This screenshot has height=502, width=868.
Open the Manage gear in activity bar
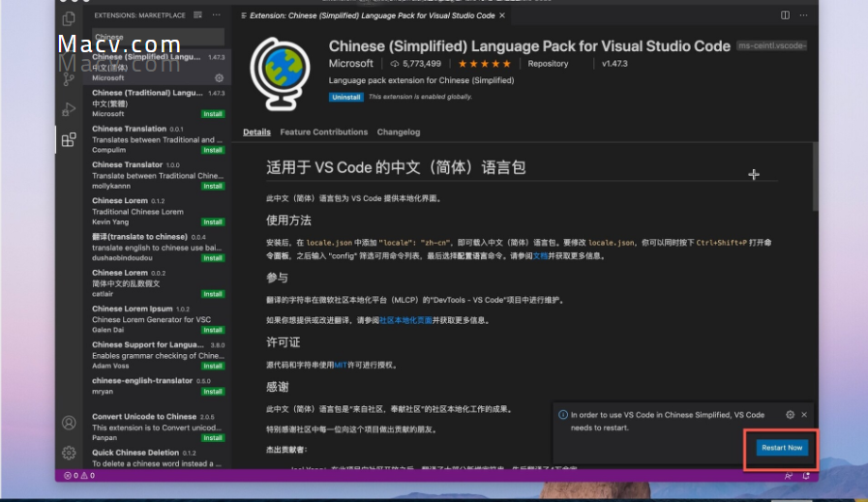[69, 453]
